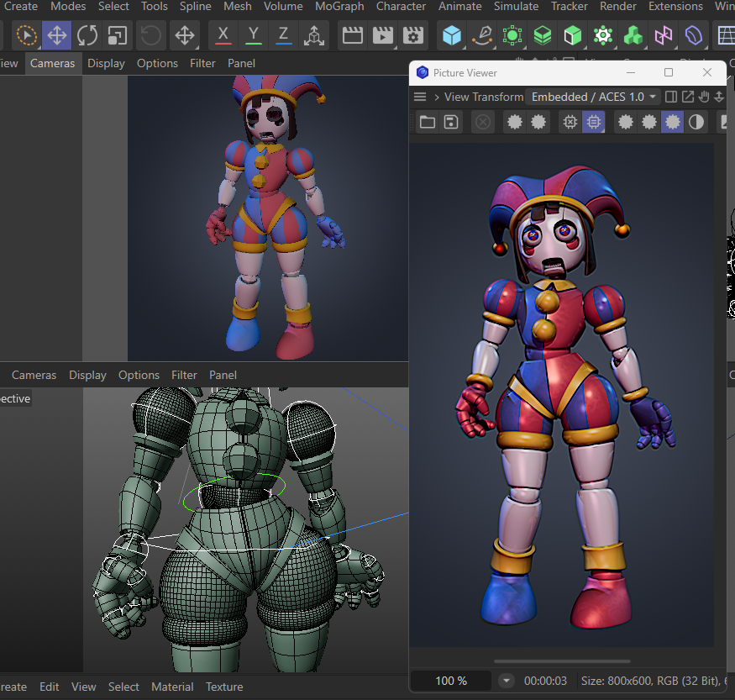The width and height of the screenshot is (735, 700).
Task: Open Picture Viewer hamburger menu
Action: click(x=420, y=97)
